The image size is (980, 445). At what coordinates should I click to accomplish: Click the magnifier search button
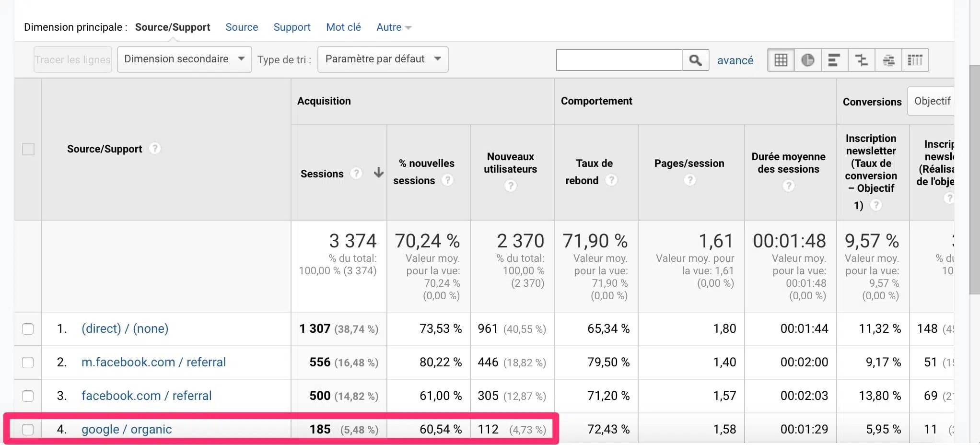(696, 60)
